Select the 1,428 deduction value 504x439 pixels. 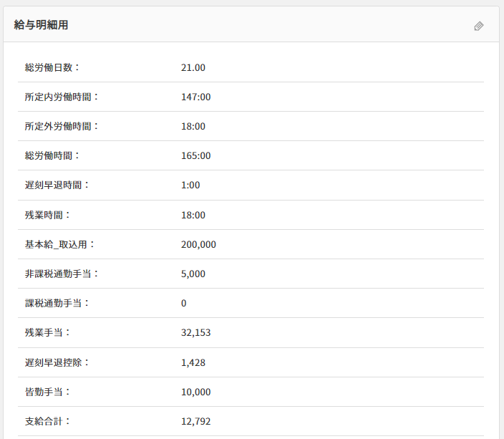coord(193,362)
